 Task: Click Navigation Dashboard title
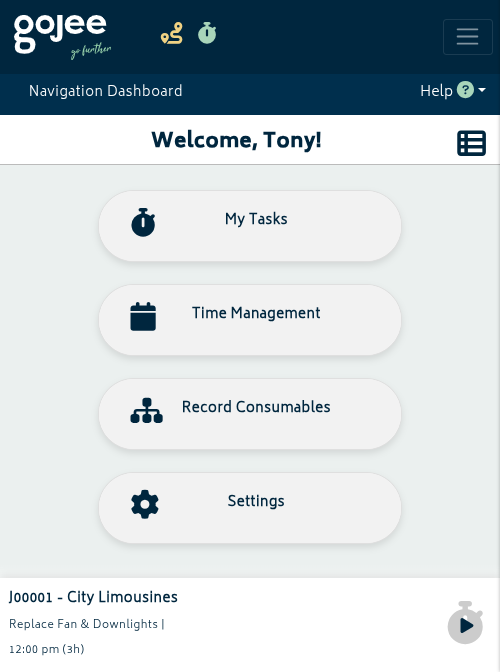(105, 91)
